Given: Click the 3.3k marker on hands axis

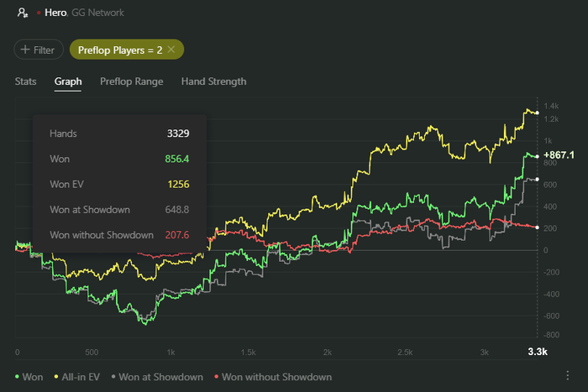Looking at the screenshot, I should (x=537, y=352).
